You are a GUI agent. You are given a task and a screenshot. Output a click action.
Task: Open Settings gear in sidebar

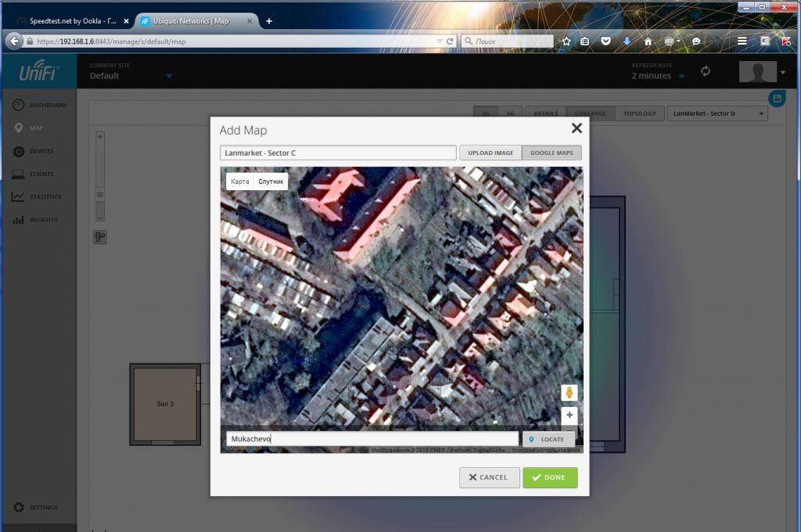[19, 508]
